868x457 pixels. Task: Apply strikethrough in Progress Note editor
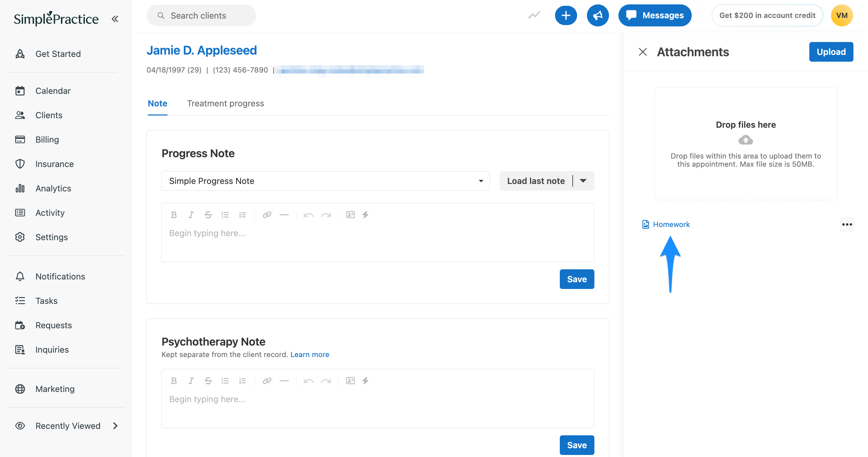(x=208, y=215)
